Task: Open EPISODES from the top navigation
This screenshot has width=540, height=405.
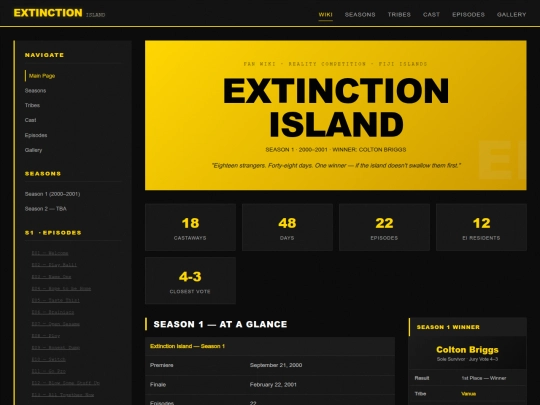Action: (x=468, y=14)
